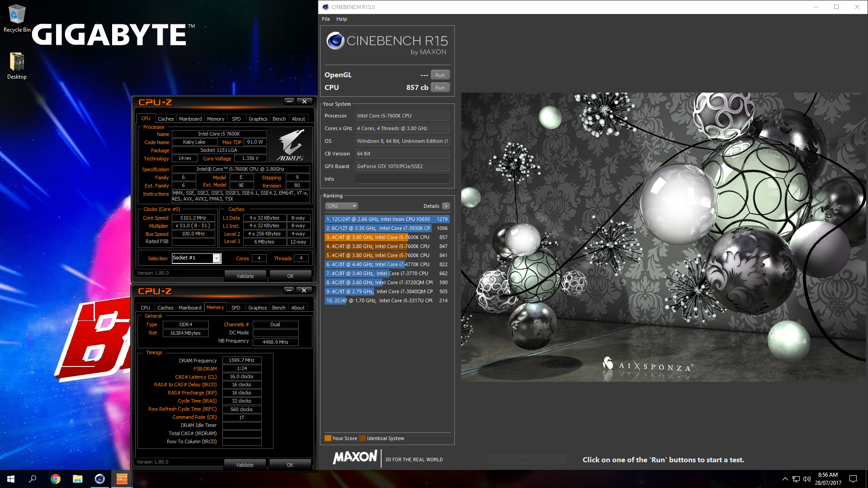Open Socket #1 selection dropdown
Viewport: 868px width, 488px height.
(x=217, y=258)
